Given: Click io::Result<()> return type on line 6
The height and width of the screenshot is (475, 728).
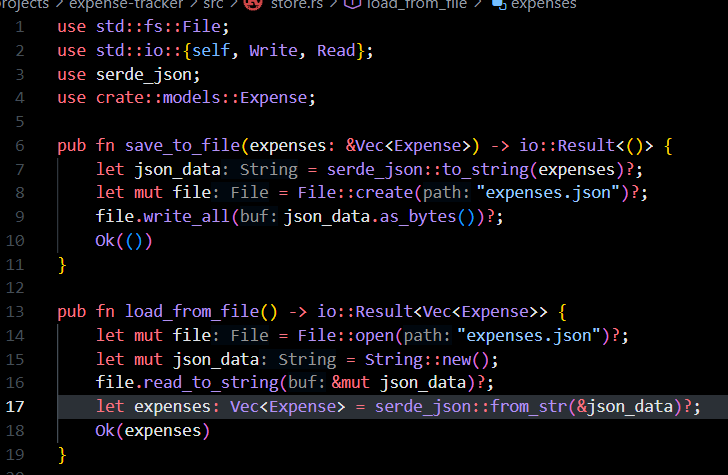Looking at the screenshot, I should tap(586, 146).
